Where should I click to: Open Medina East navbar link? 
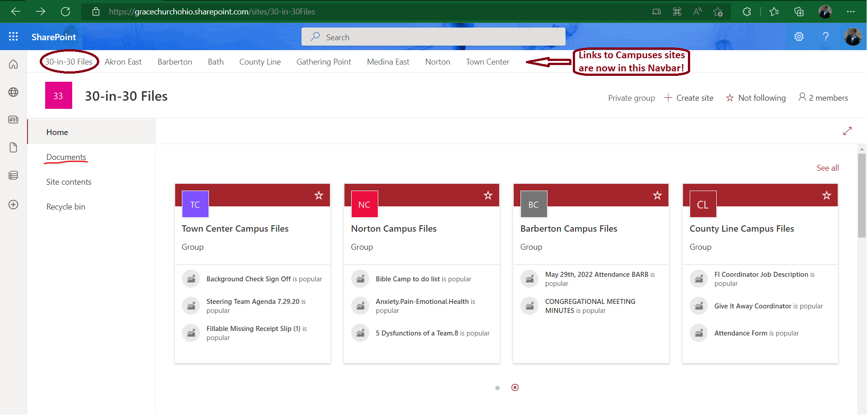coord(388,62)
